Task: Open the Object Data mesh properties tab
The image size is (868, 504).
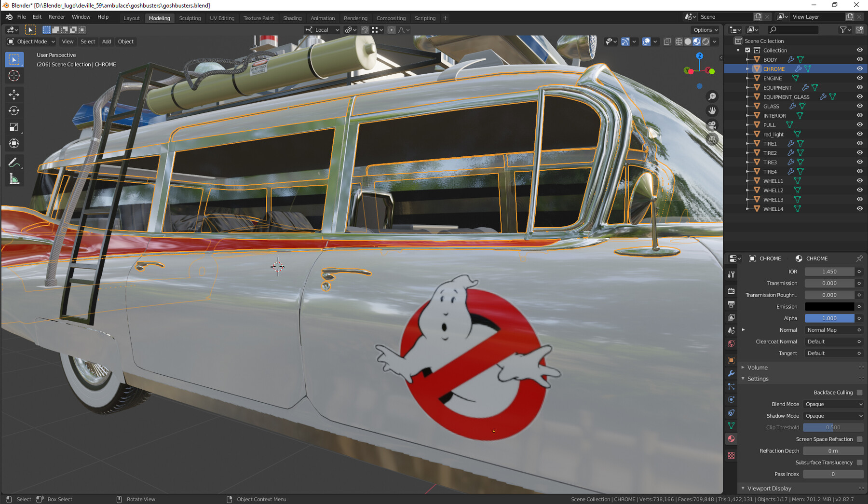Action: tap(731, 426)
